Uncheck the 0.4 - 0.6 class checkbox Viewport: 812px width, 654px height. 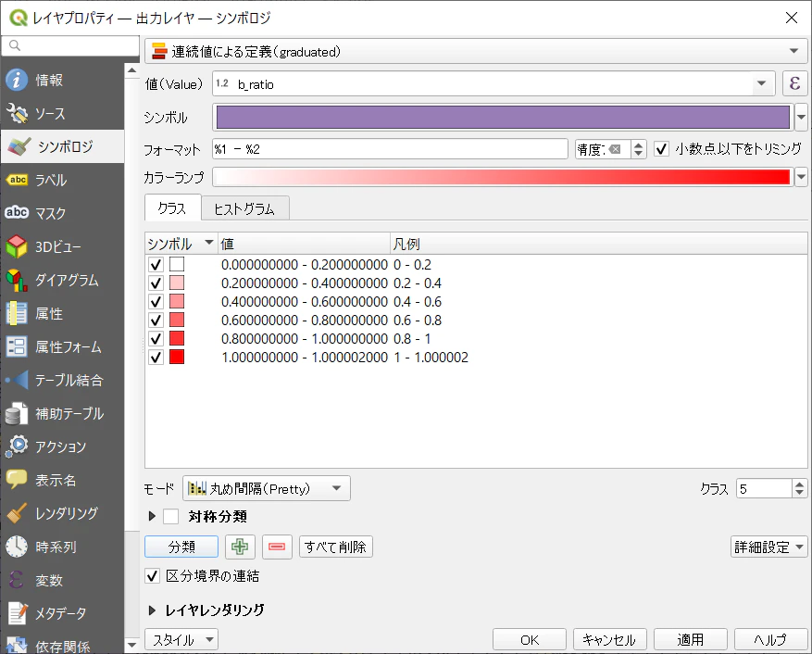(156, 302)
